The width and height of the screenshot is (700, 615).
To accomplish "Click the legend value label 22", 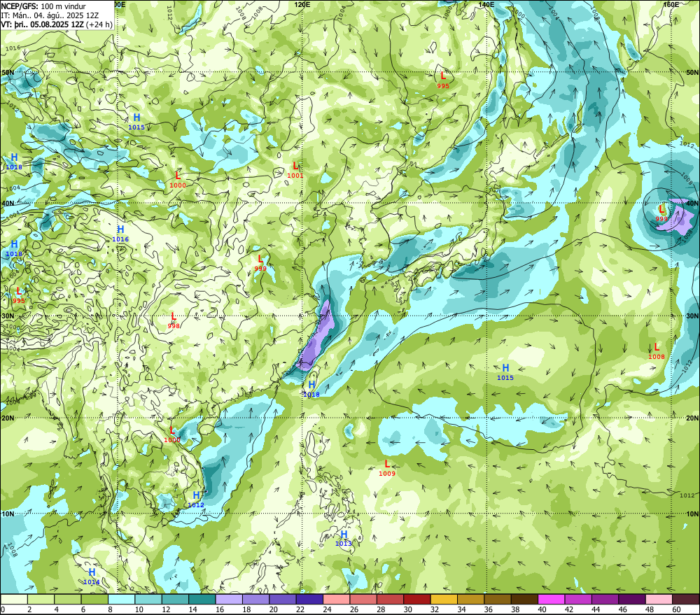I will pos(300,609).
